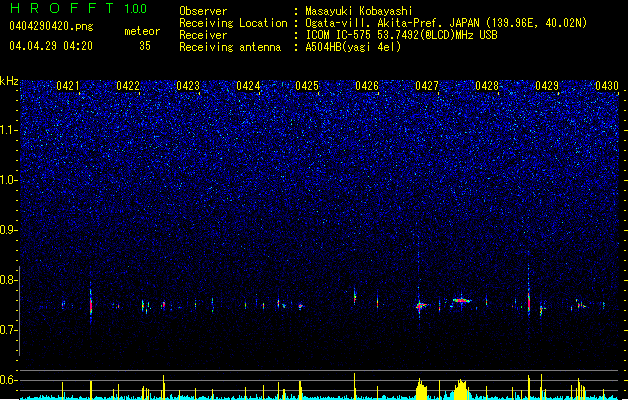Select antenna text A504HB(yagi 4el)

pyautogui.click(x=353, y=47)
